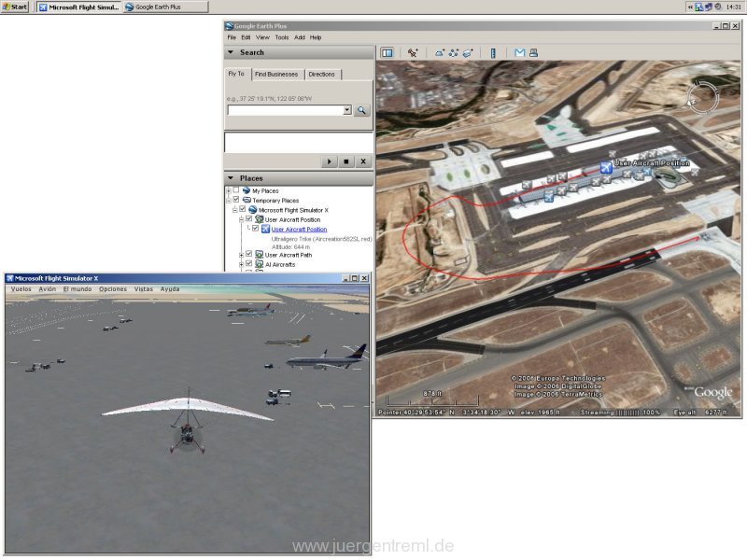Open the File menu in Google Earth
This screenshot has width=747, height=560.
[x=232, y=37]
